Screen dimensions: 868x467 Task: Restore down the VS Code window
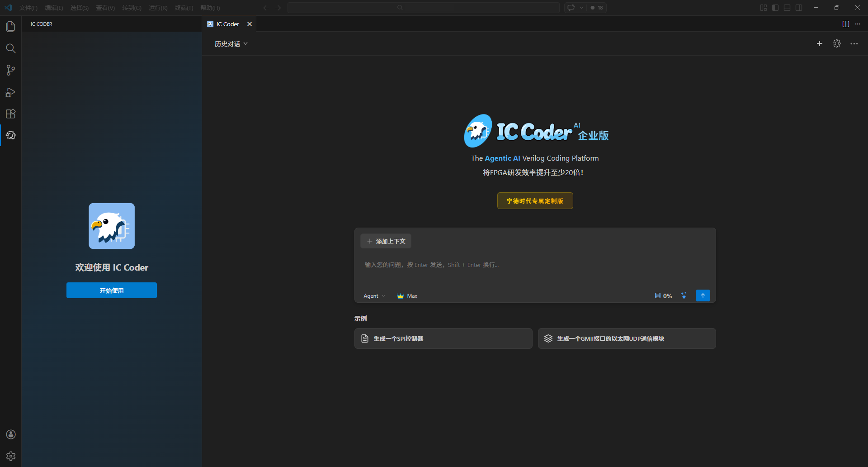tap(837, 8)
